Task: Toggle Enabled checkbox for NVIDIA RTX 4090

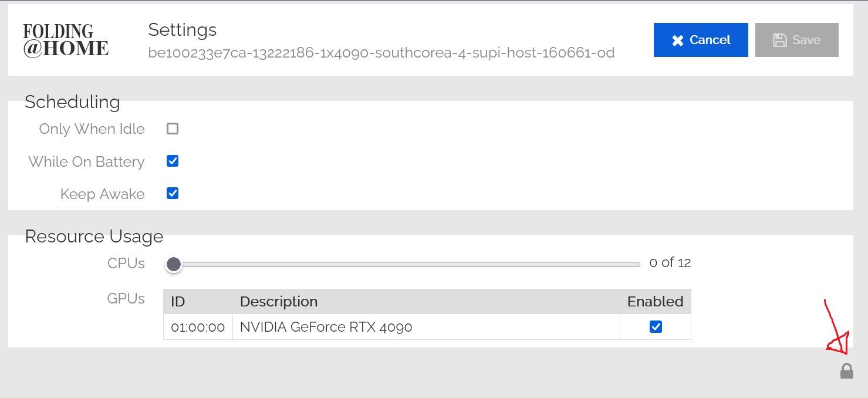Action: click(656, 327)
